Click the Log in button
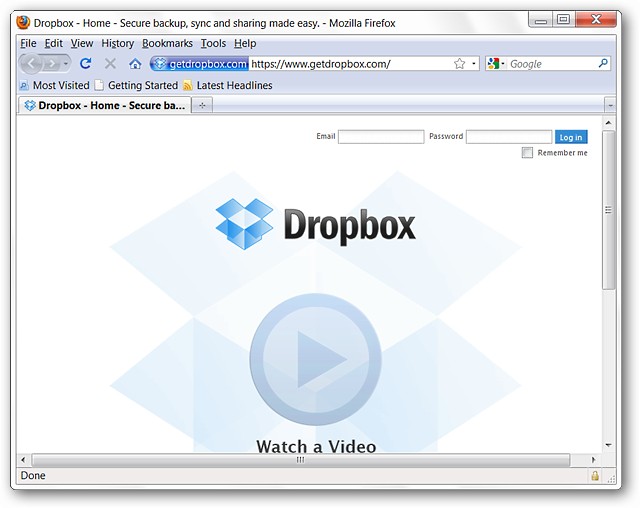This screenshot has width=640, height=508. [x=571, y=137]
